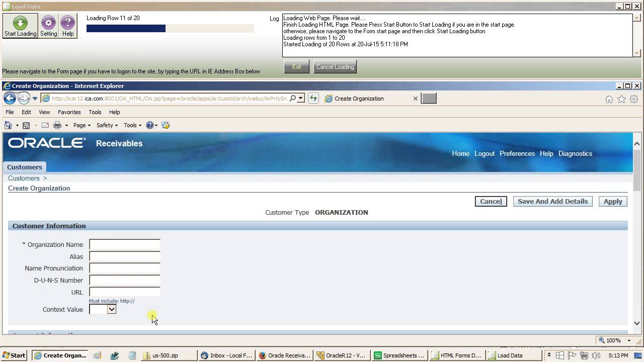Select the Create Organization browser tab
The height and width of the screenshot is (362, 644).
tap(371, 99)
